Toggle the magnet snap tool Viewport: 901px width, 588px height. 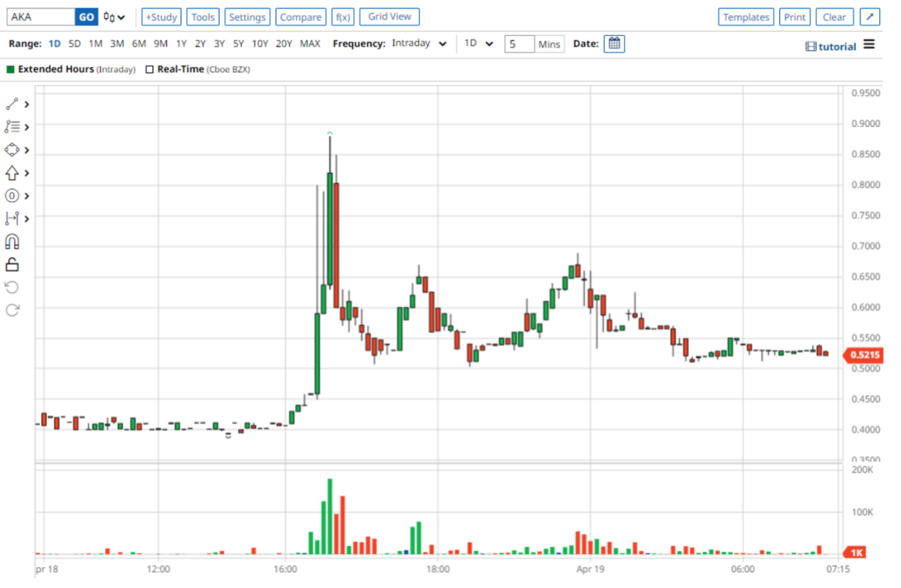12,242
